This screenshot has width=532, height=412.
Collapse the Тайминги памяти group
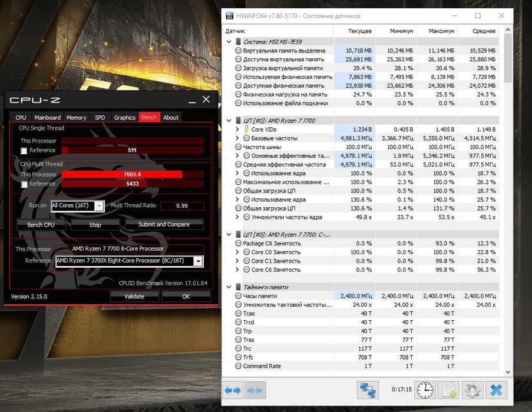(229, 287)
